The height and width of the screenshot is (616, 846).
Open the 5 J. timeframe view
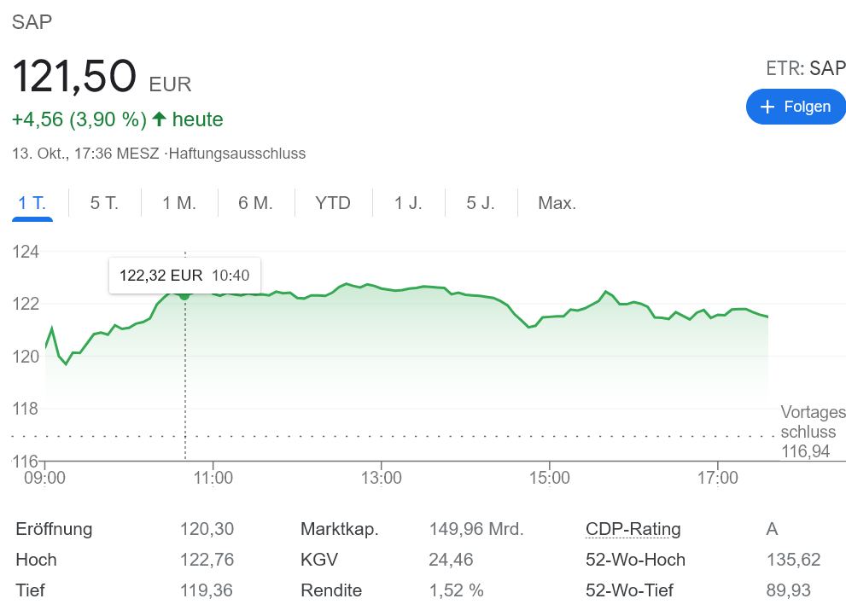[x=481, y=203]
